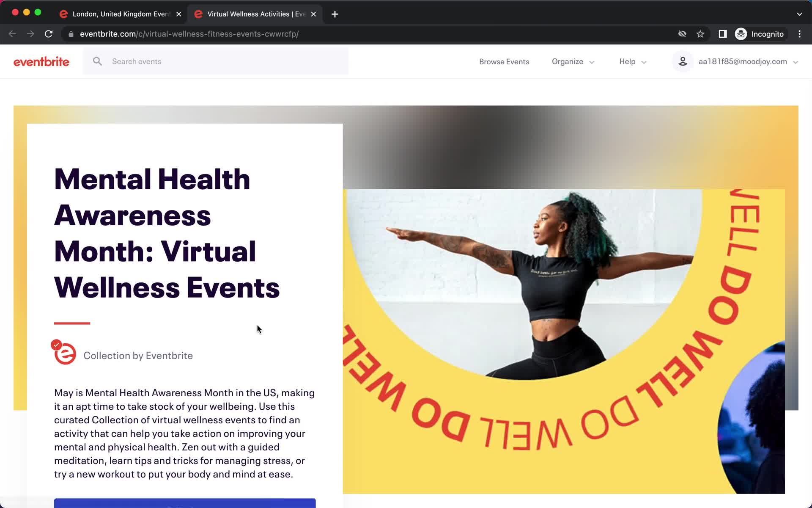
Task: Expand the Organize dropdown menu
Action: point(572,61)
